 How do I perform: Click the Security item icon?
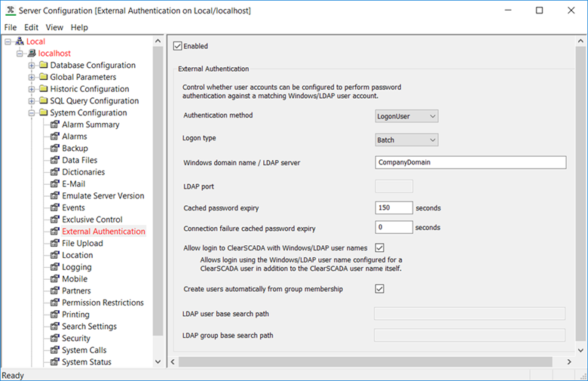pyautogui.click(x=55, y=339)
